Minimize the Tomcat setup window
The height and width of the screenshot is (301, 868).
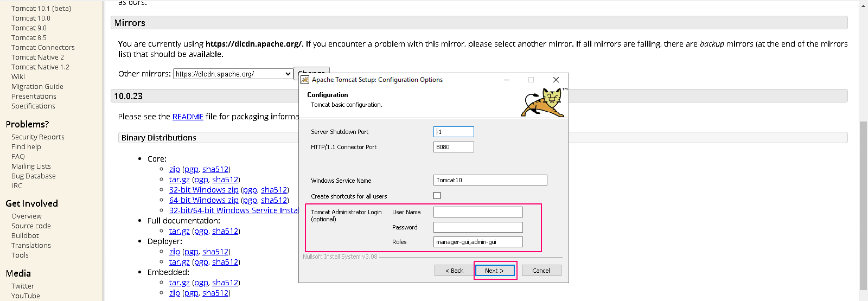click(x=507, y=80)
